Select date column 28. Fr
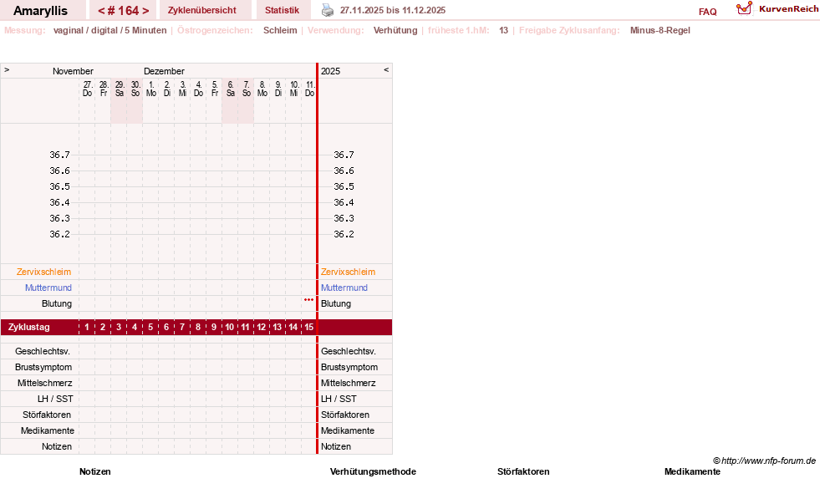Screen dimensions: 820x504 104,89
